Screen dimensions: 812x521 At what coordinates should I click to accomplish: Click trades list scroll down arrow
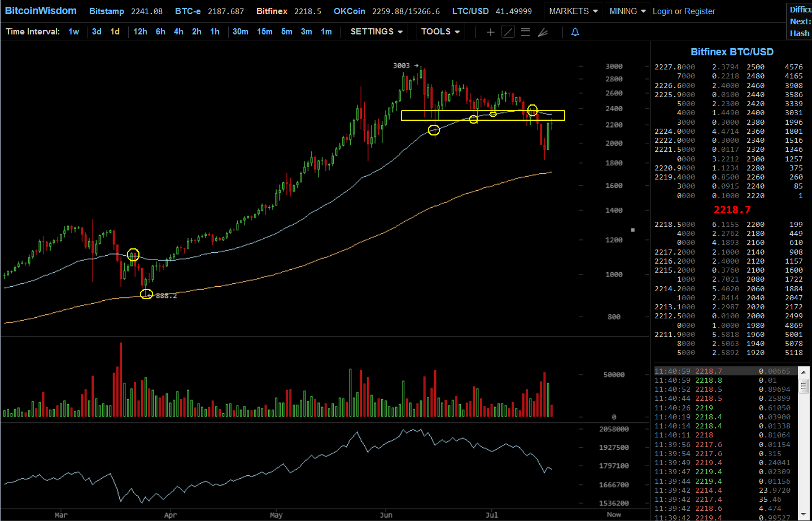tap(804, 515)
